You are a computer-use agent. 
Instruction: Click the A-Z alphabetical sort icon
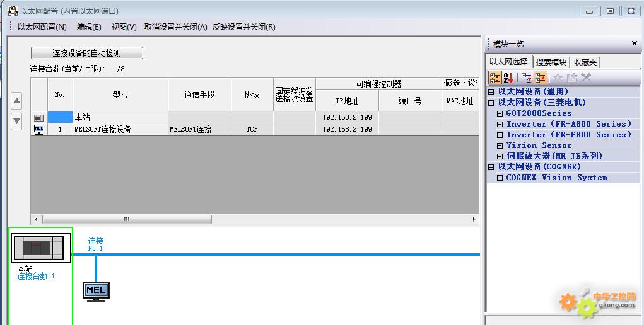tap(508, 77)
